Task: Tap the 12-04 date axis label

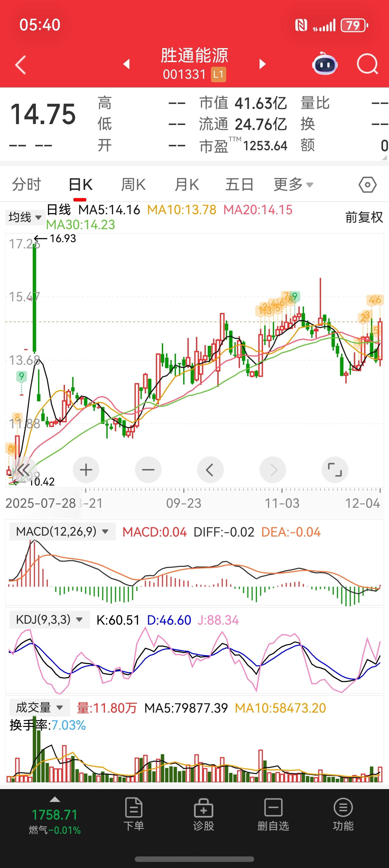Action: click(x=363, y=503)
